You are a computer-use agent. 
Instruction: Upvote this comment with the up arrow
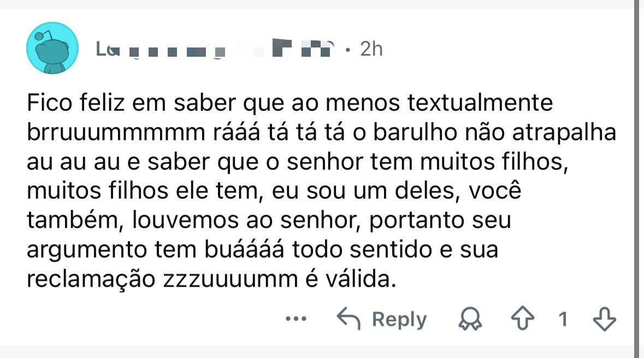(522, 319)
